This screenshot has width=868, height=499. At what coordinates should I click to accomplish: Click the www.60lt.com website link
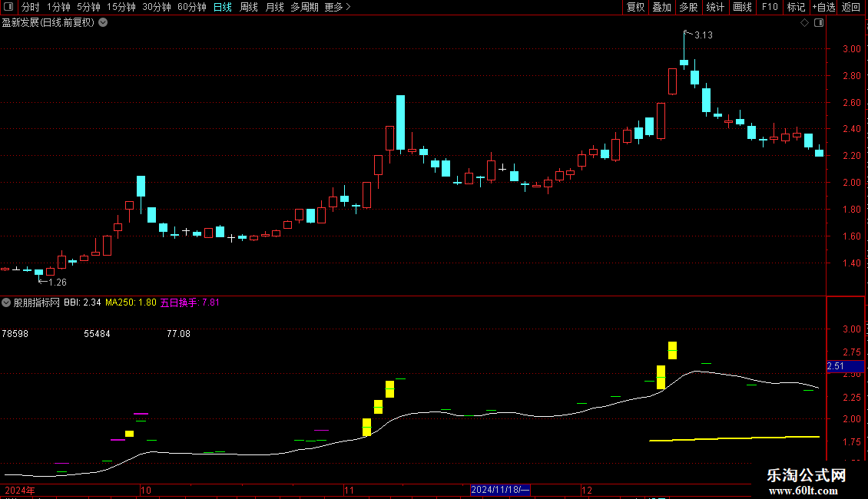pos(803,491)
